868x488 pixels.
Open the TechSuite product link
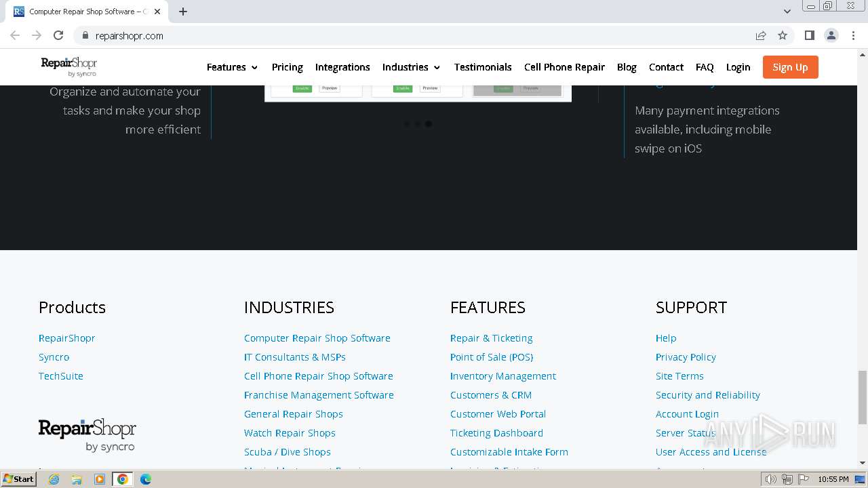[x=60, y=375]
